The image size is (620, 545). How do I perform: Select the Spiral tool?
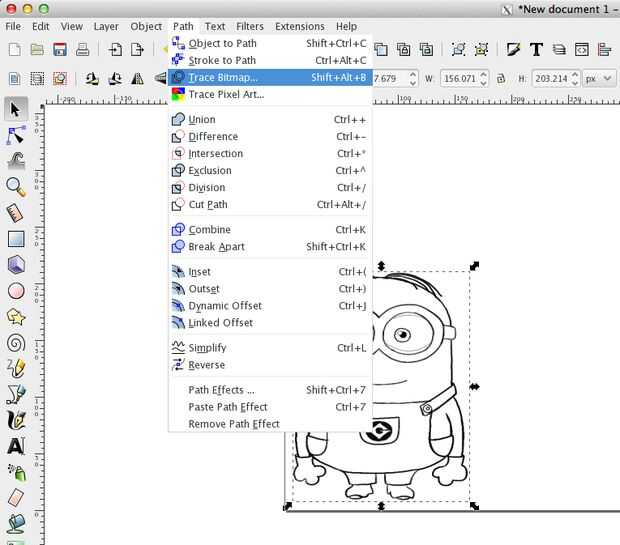pos(16,343)
